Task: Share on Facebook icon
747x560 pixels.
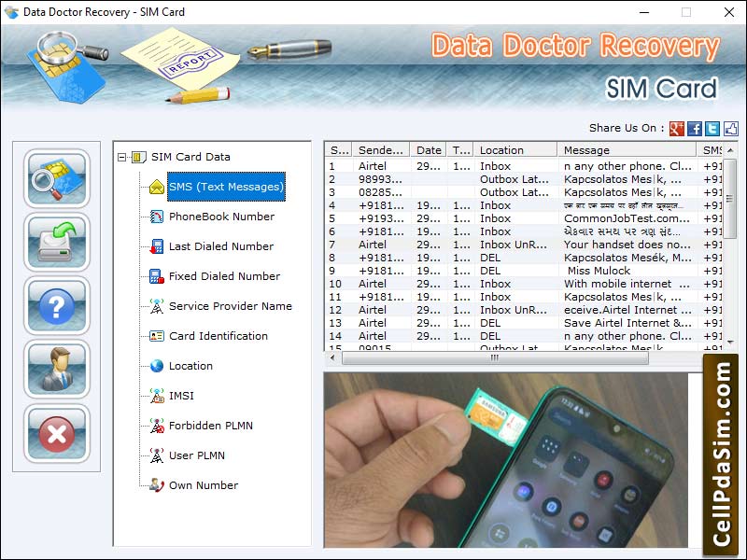Action: (695, 129)
